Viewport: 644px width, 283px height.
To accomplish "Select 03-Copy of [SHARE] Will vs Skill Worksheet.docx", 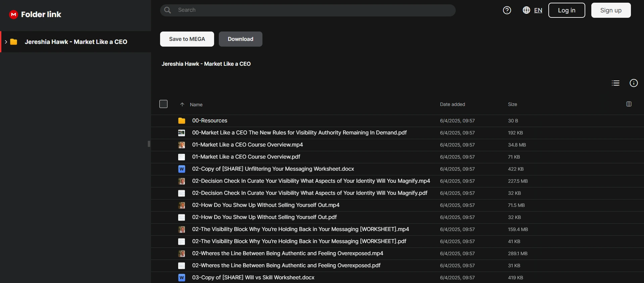I will 253,278.
